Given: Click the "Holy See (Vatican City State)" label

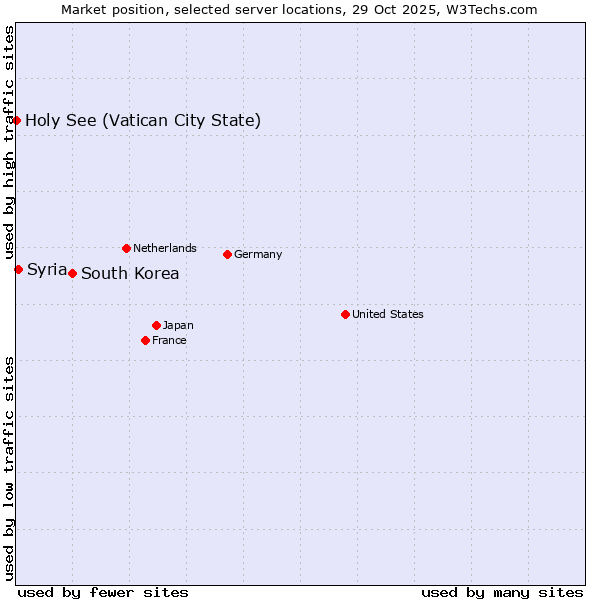Looking at the screenshot, I should click(143, 121).
